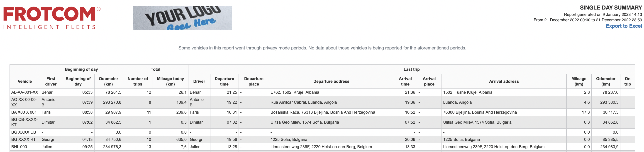Click the Frotcom Intelligent Fleets logo
The image size is (644, 152).
(x=52, y=18)
